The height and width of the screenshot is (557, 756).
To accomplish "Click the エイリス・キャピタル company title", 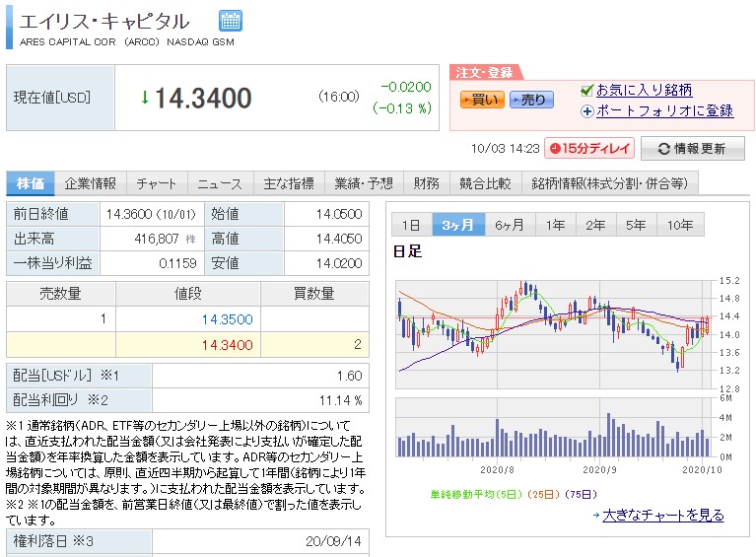I will pos(104,22).
